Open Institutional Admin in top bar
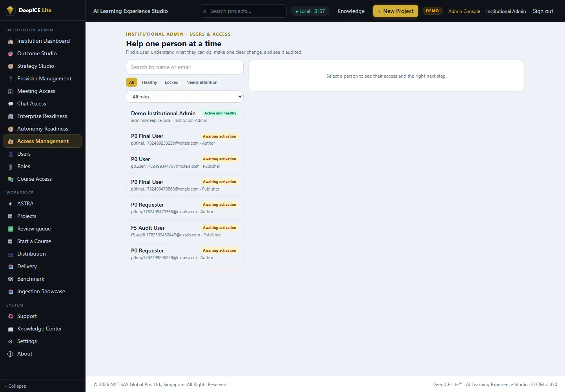565x392 pixels. tap(506, 11)
